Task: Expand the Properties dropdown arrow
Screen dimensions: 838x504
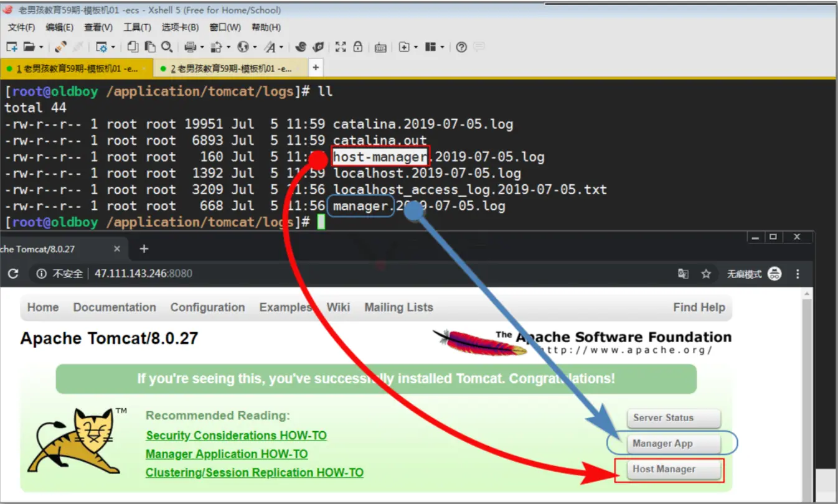Action: coord(113,47)
